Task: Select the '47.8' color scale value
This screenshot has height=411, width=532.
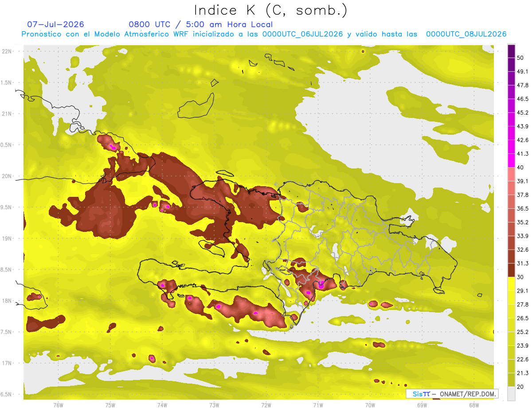Action: pos(522,85)
